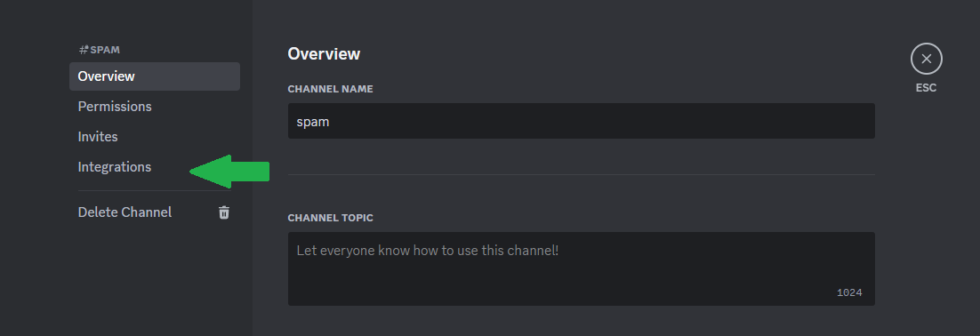Viewport: 980px width, 336px height.
Task: Close settings with the circled X icon
Action: [927, 59]
